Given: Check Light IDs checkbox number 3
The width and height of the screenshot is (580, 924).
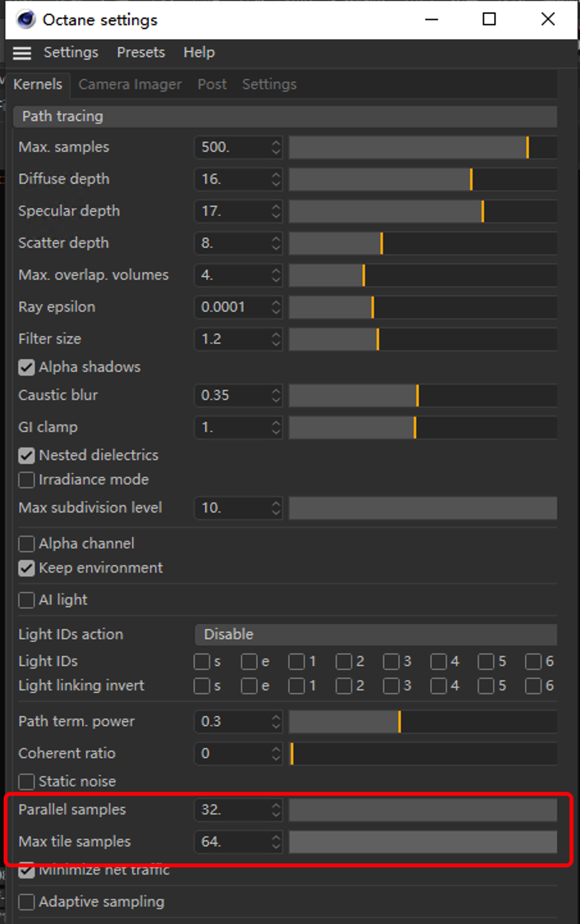Looking at the screenshot, I should pos(391,662).
